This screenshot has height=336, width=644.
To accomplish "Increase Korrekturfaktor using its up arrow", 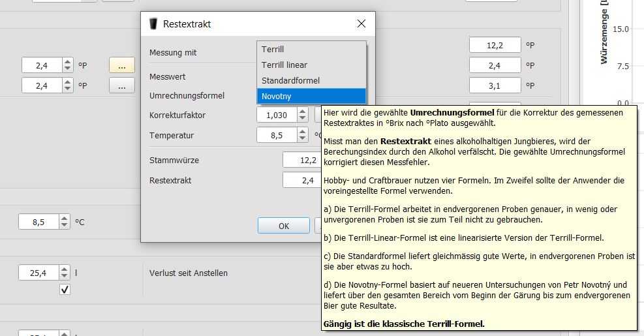I will pos(302,112).
